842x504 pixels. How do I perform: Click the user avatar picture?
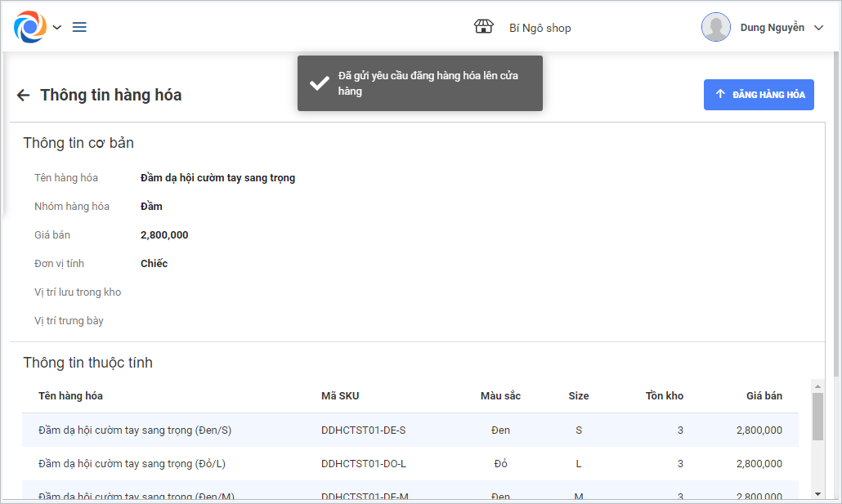pos(715,27)
